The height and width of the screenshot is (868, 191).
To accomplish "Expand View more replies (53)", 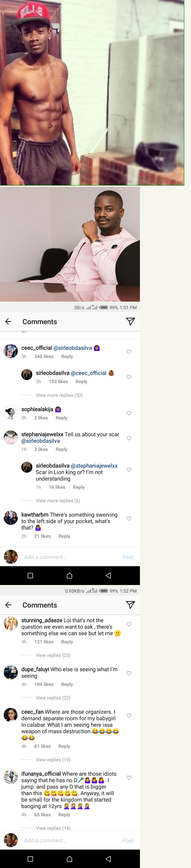I will coord(59,395).
